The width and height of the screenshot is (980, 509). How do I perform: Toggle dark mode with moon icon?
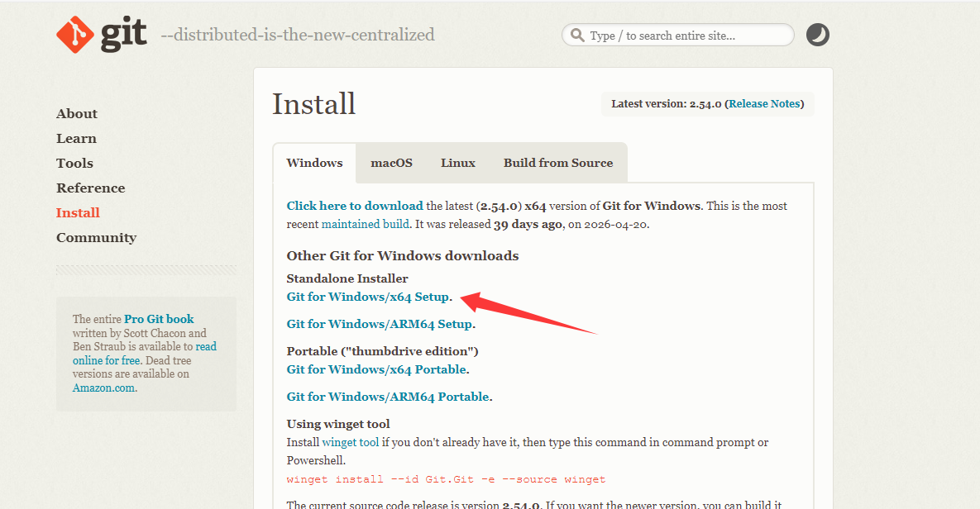(x=818, y=35)
